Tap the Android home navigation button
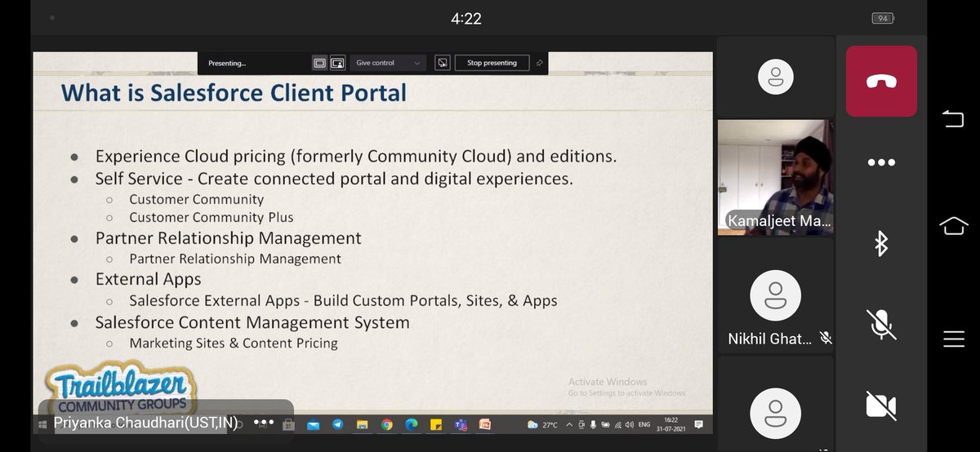 [953, 226]
